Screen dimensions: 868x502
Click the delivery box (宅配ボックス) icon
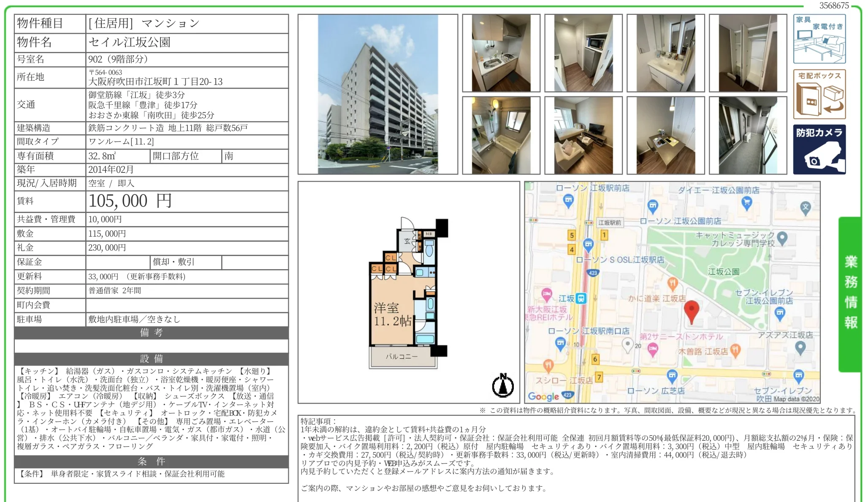[819, 94]
